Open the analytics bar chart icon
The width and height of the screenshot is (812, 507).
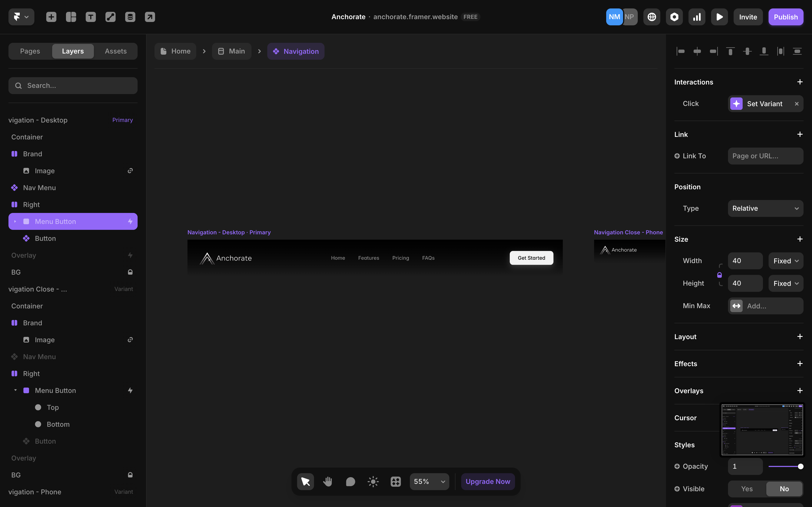(x=697, y=17)
